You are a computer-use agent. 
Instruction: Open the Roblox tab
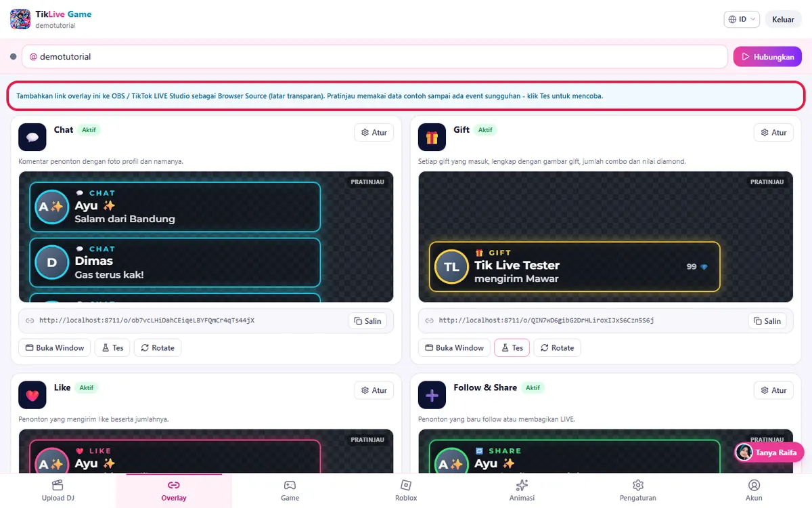(406, 491)
